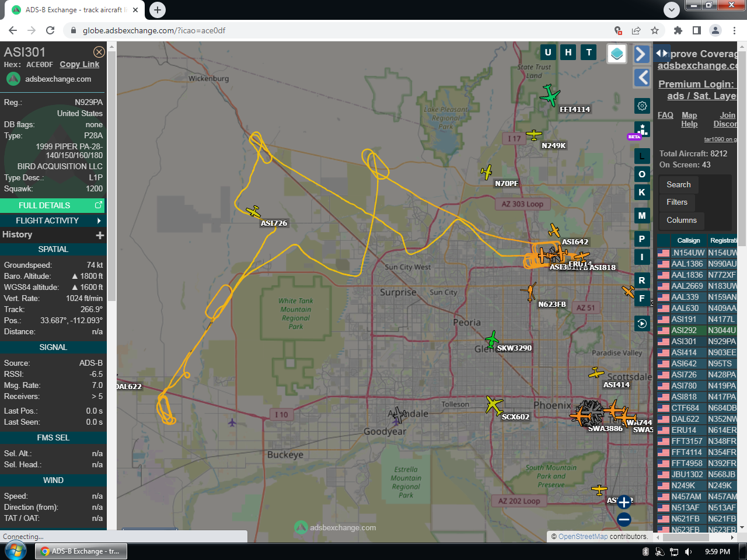Open Chrome extensions puzzle icon

[x=678, y=30]
